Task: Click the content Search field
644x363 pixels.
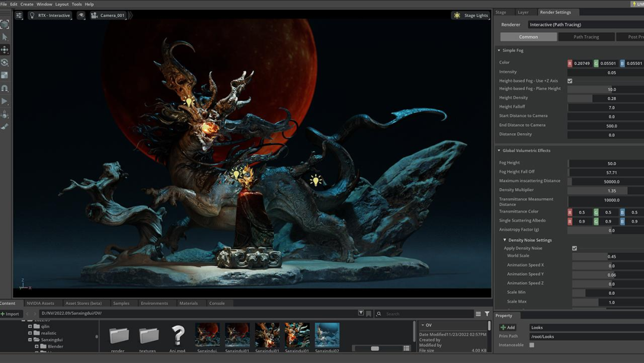Action: 425,313
